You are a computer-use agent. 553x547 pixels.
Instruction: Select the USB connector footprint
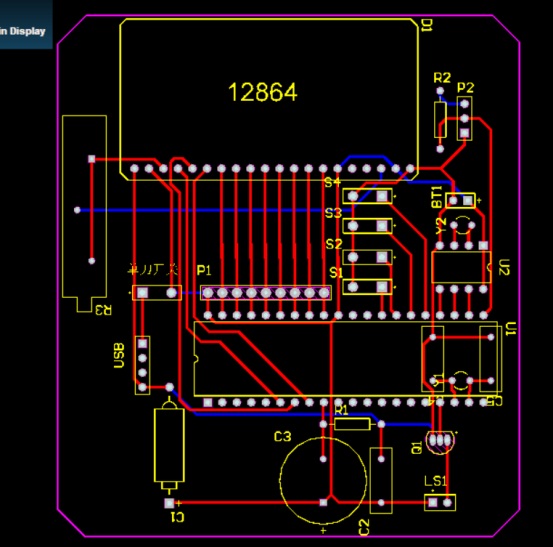[142, 365]
